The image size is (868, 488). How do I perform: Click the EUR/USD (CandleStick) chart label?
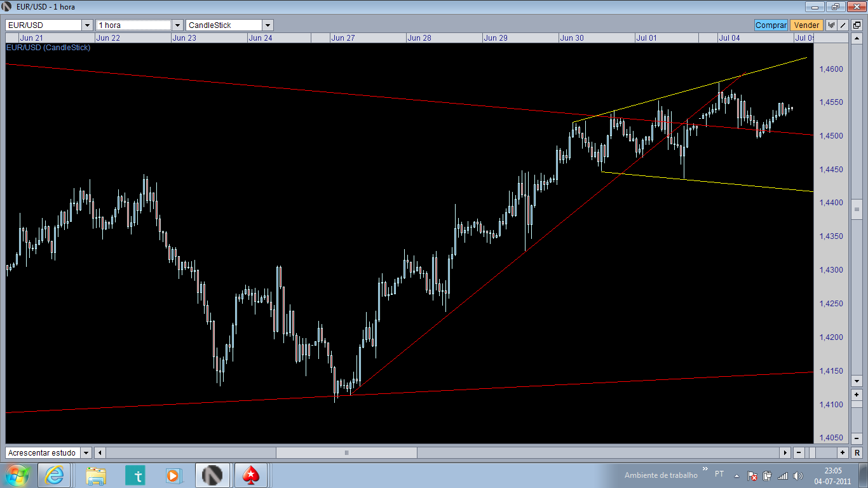[48, 48]
